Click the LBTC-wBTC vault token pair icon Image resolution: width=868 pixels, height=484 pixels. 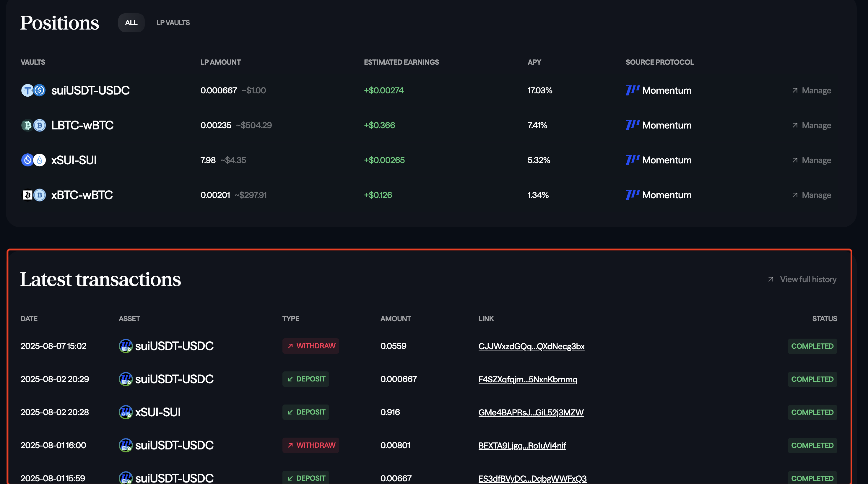(x=33, y=125)
